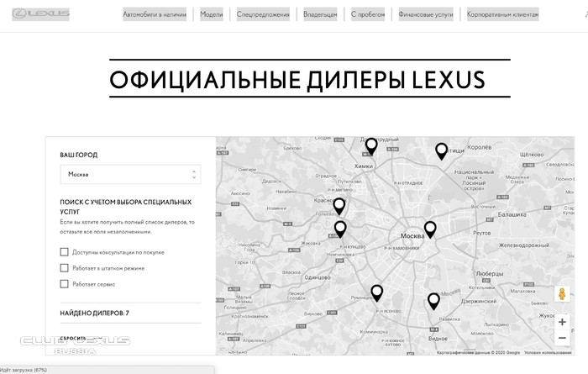Zoom in on the map
The width and height of the screenshot is (588, 374).
[x=562, y=322]
